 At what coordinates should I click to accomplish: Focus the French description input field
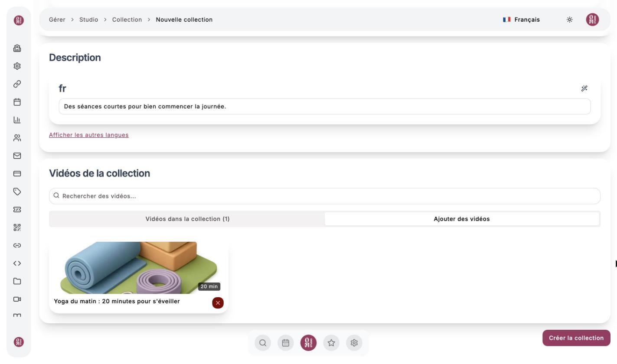(325, 107)
